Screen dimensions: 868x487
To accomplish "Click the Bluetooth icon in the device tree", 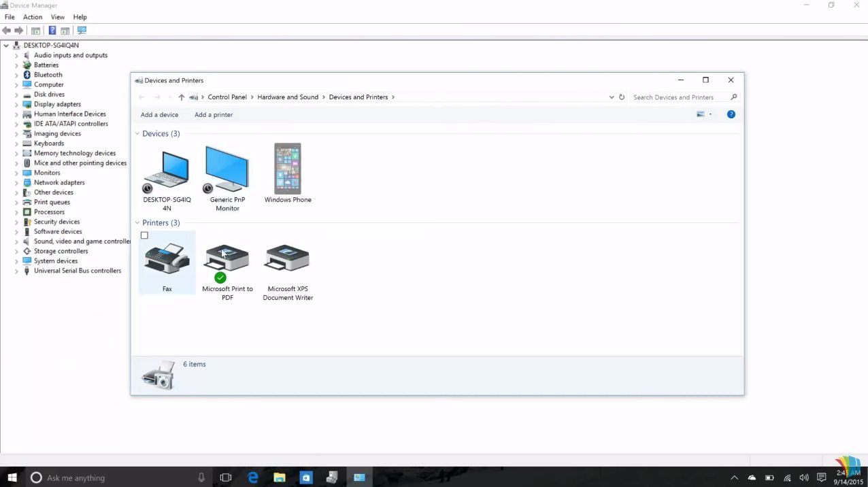I will (27, 75).
